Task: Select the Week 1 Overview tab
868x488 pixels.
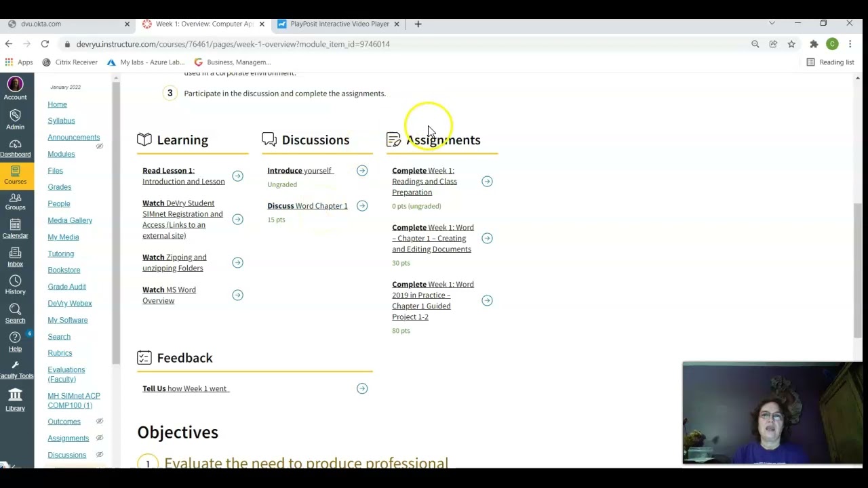Action: point(203,24)
